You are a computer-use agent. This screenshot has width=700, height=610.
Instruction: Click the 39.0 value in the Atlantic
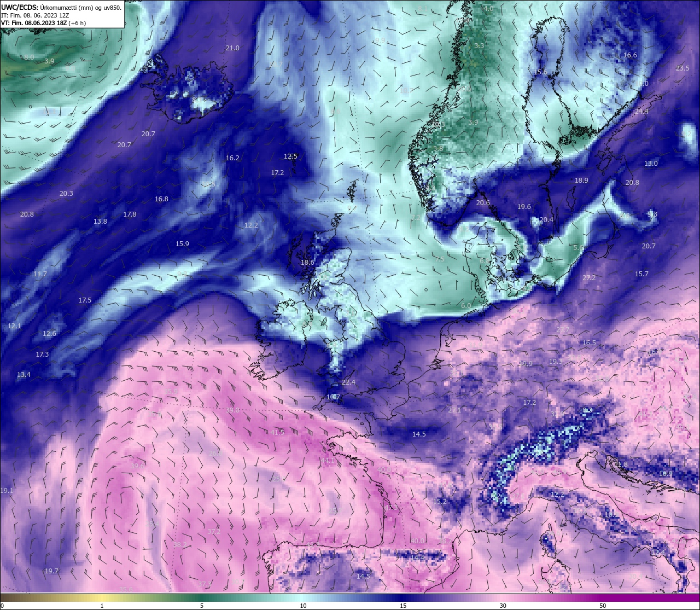point(232,410)
